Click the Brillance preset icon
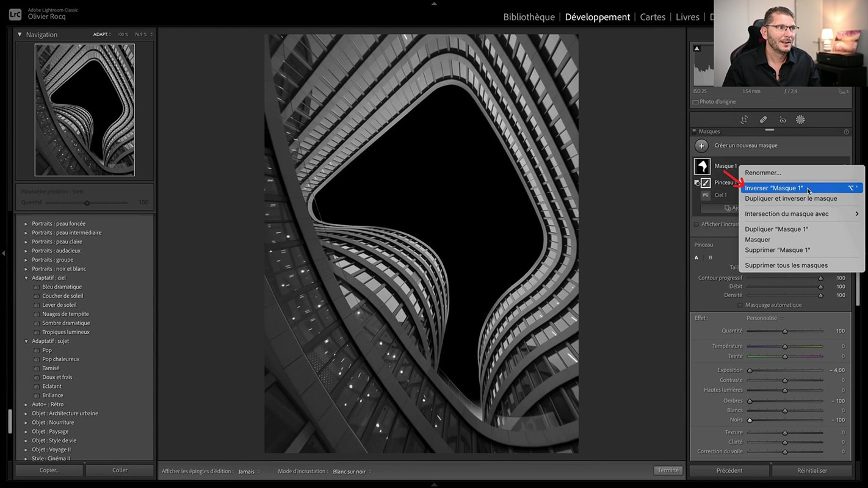868x488 pixels. pyautogui.click(x=37, y=395)
